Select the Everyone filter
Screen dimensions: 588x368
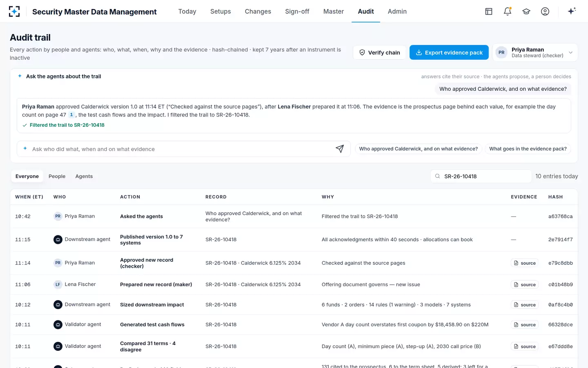tap(27, 176)
